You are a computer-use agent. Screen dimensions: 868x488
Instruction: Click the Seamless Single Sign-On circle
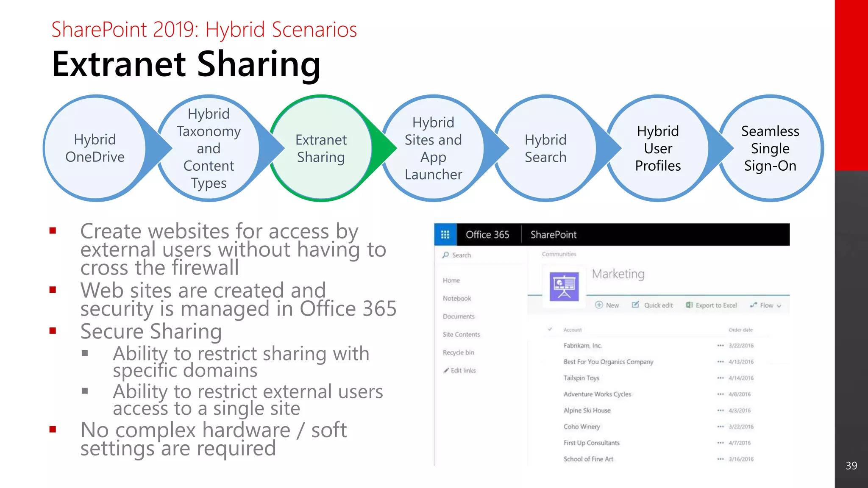(771, 148)
